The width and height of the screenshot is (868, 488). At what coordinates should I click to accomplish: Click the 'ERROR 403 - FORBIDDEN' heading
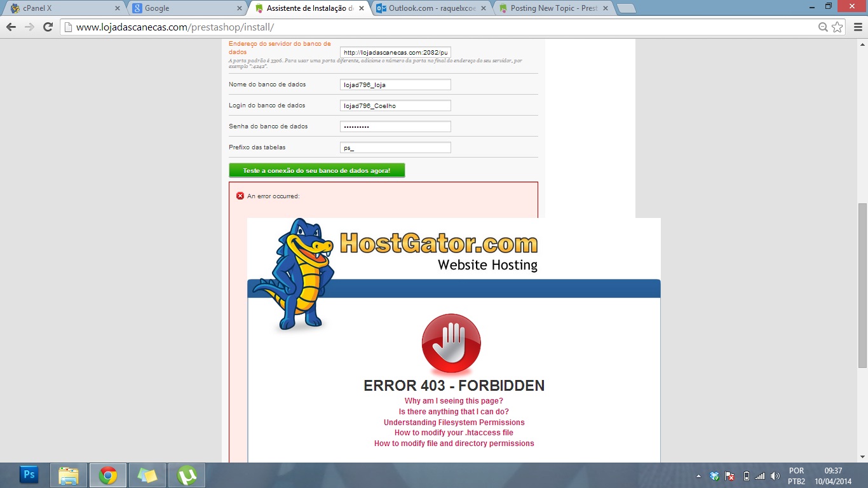click(x=454, y=386)
